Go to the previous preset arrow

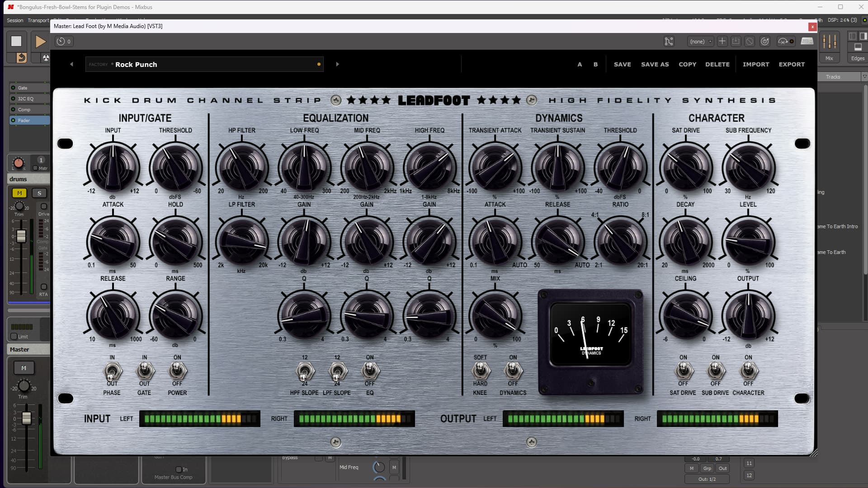tap(71, 64)
